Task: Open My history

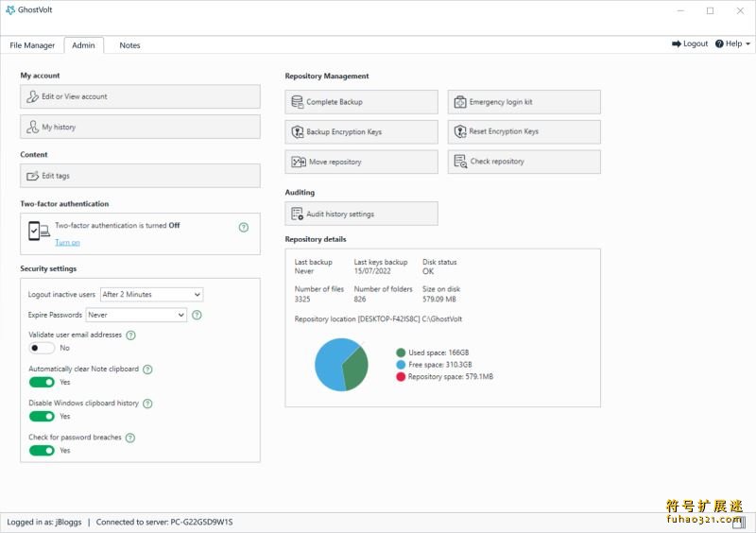Action: pos(140,127)
